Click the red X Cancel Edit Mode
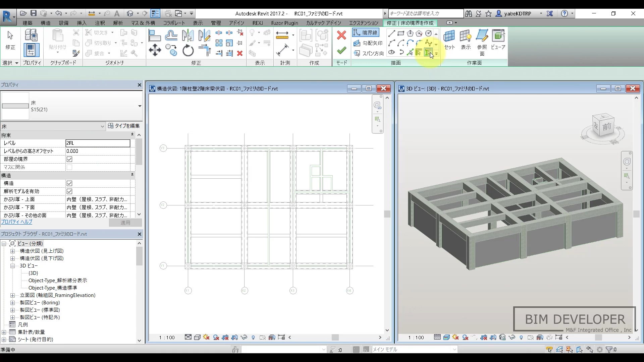The height and width of the screenshot is (362, 644). coord(341,35)
